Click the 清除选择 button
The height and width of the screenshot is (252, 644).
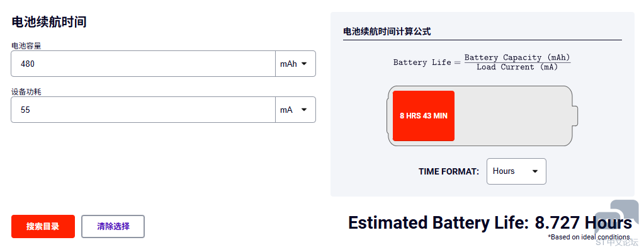113,227
